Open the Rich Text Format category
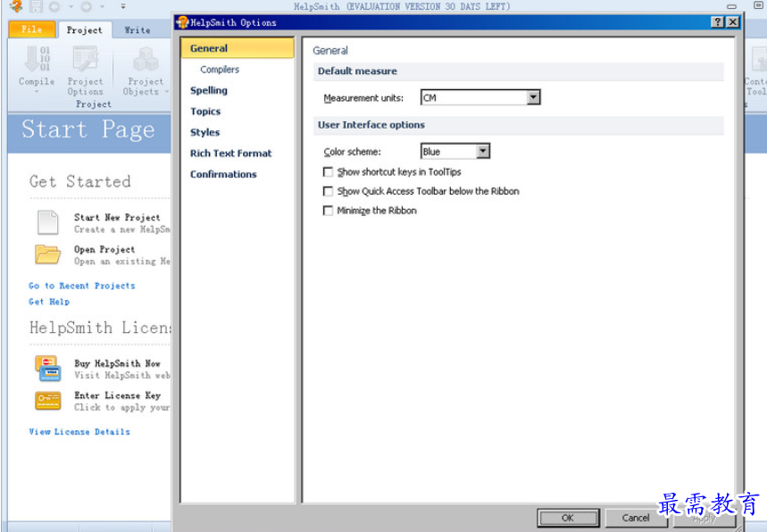Image resolution: width=767 pixels, height=532 pixels. coord(231,154)
